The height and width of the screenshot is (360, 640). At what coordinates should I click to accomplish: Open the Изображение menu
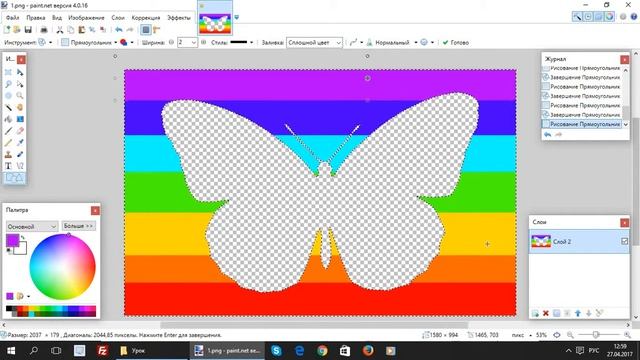pos(86,18)
